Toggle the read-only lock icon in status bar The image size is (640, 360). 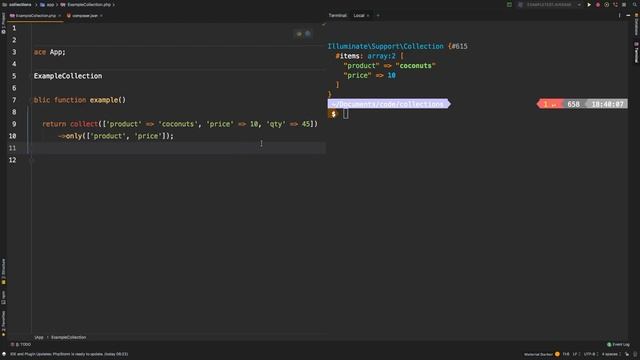(627, 354)
